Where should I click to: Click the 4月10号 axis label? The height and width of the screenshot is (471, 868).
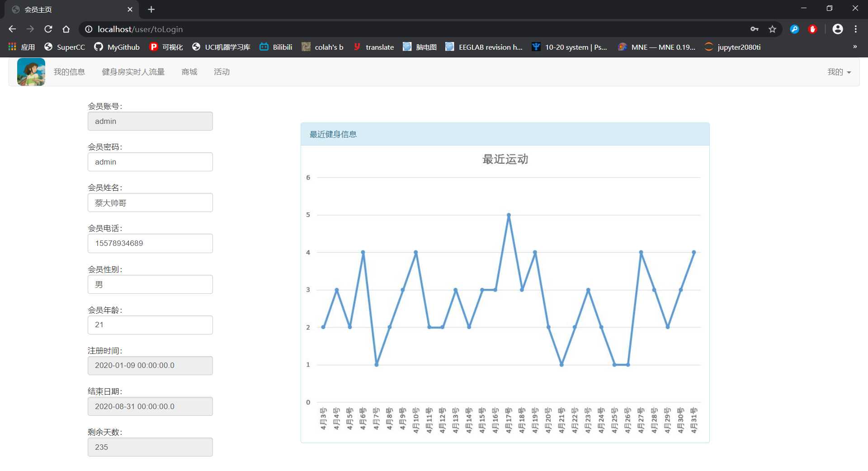tap(416, 420)
